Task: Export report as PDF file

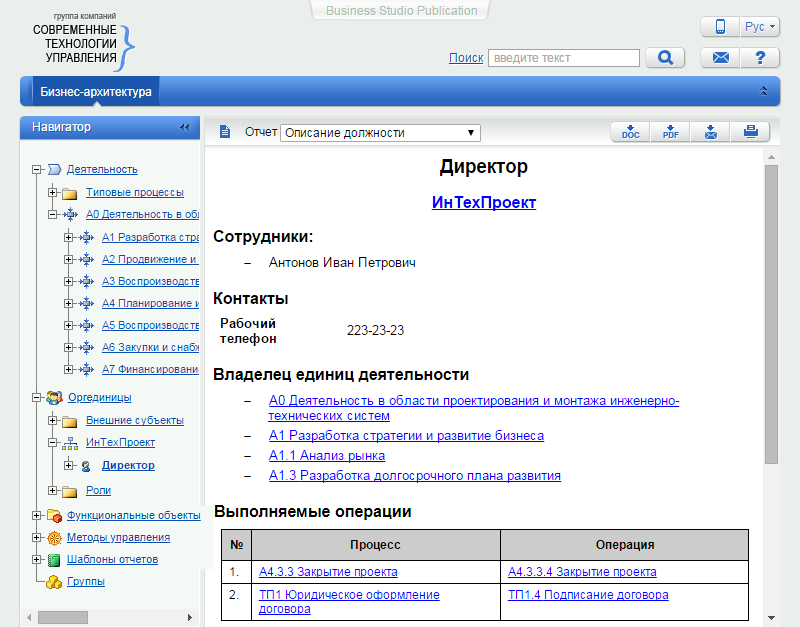Action: tap(670, 132)
